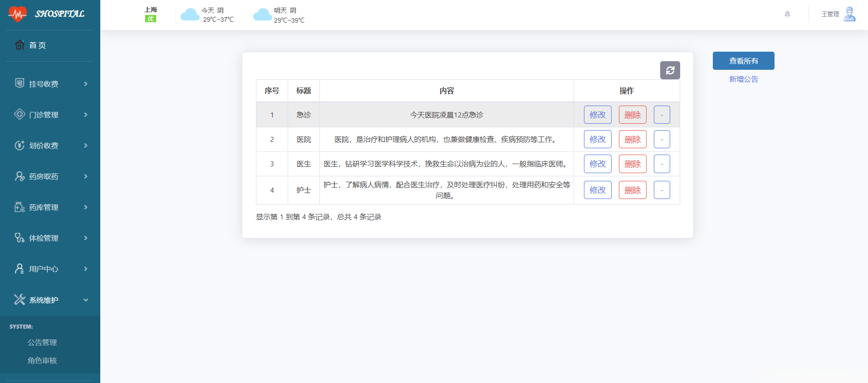The image size is (868, 383).
Task: Click 修改 for the 医生 row
Action: point(598,164)
